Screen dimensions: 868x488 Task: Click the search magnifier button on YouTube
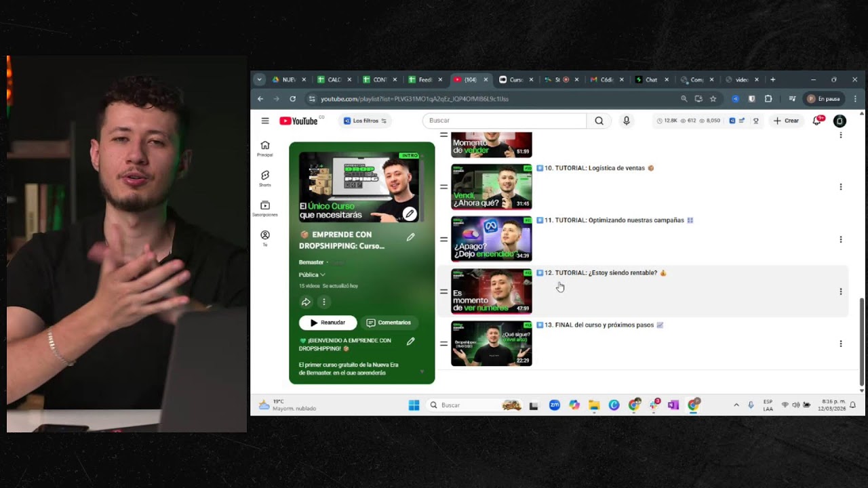[x=599, y=121]
